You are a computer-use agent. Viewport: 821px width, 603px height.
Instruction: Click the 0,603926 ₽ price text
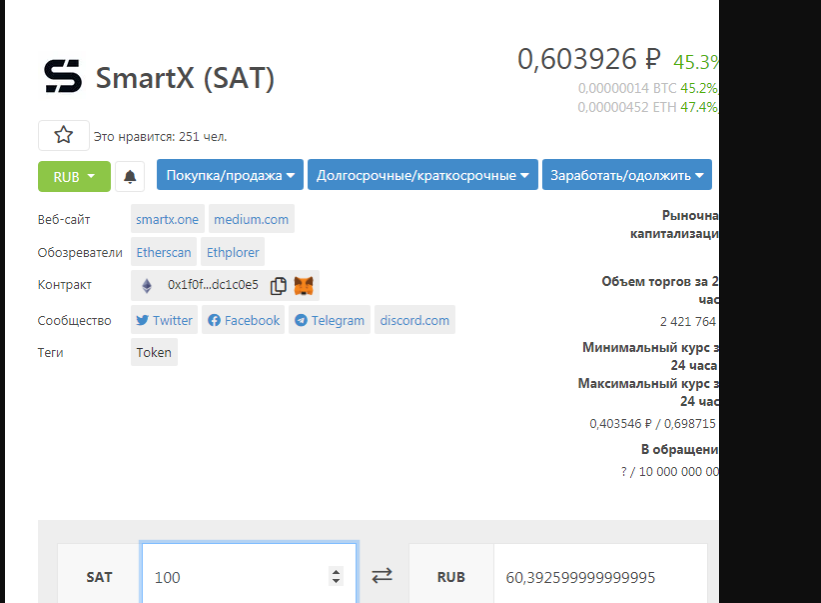click(589, 59)
